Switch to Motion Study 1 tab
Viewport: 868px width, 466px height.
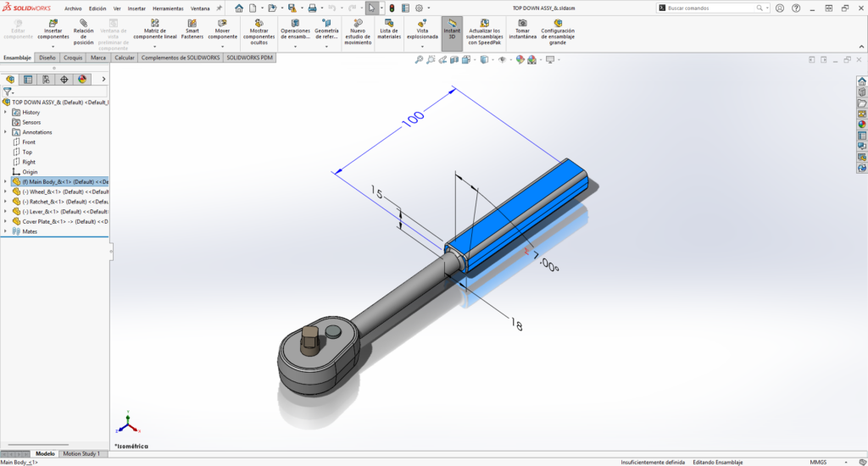(x=81, y=453)
